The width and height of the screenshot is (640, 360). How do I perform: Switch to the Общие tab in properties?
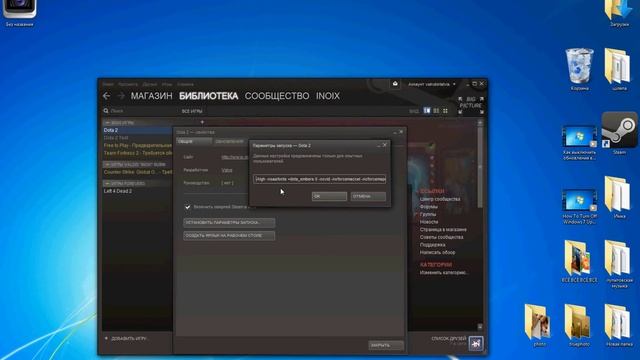pyautogui.click(x=194, y=141)
